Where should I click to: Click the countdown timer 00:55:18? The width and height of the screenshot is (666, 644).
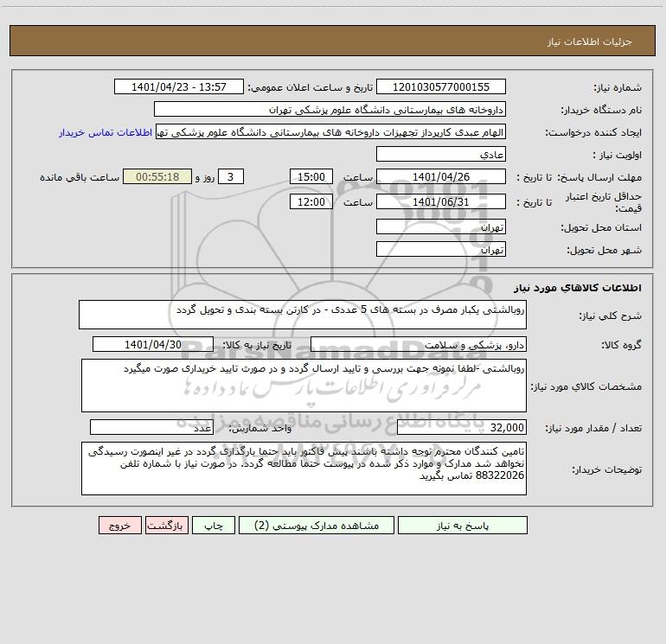[157, 176]
